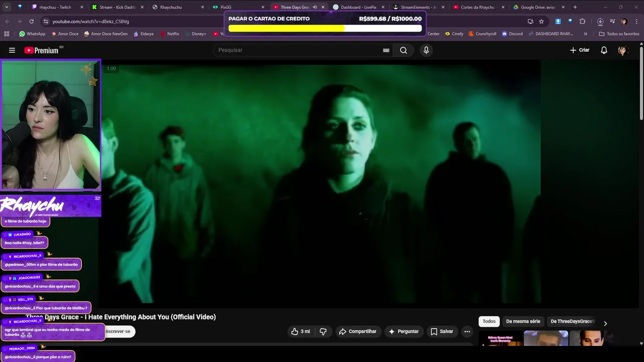The image size is (644, 362).
Task: Open YouTube notifications bell
Action: [604, 50]
